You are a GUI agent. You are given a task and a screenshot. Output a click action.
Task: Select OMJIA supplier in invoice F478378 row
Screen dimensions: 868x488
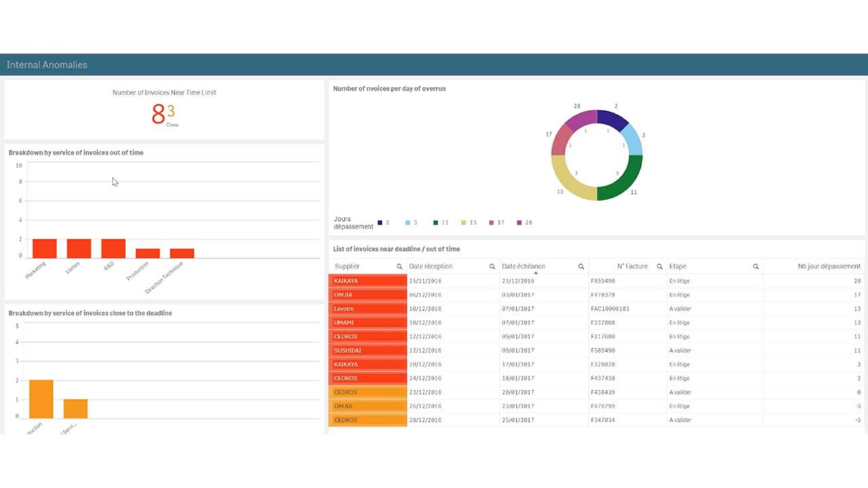(x=368, y=295)
